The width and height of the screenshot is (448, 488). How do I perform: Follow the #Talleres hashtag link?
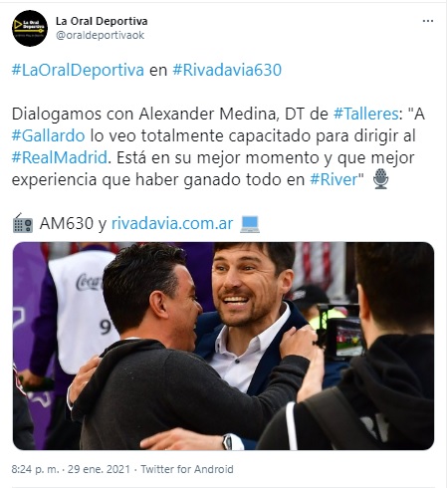365,114
